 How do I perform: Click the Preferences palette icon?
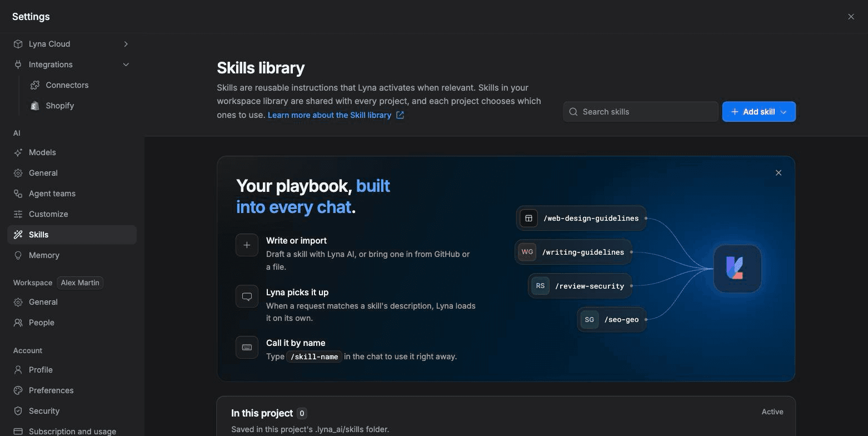click(18, 390)
